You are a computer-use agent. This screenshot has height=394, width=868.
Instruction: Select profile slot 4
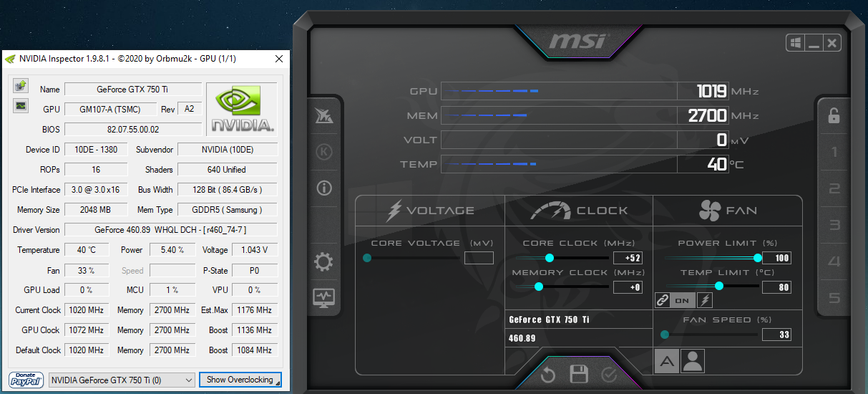point(834,262)
